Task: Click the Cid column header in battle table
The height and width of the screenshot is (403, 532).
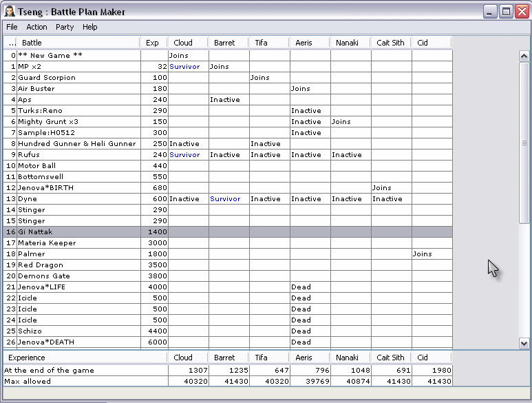Action: [x=432, y=43]
